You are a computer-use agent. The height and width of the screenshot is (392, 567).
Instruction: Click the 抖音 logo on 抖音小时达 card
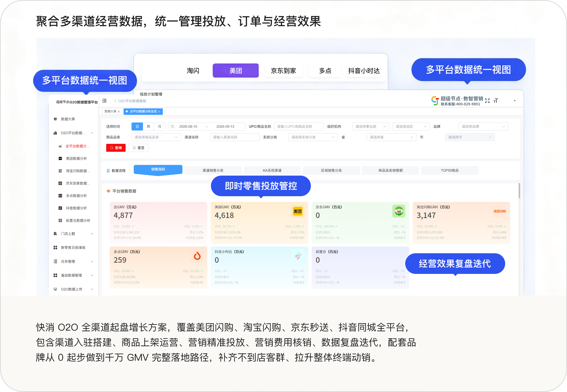point(298,256)
